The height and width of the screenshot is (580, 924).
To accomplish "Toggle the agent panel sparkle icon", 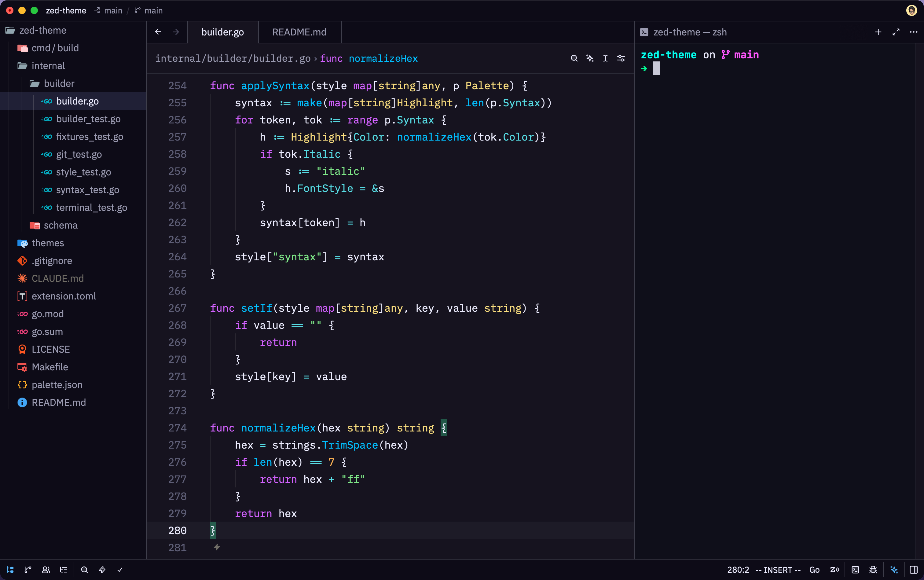I will [894, 570].
